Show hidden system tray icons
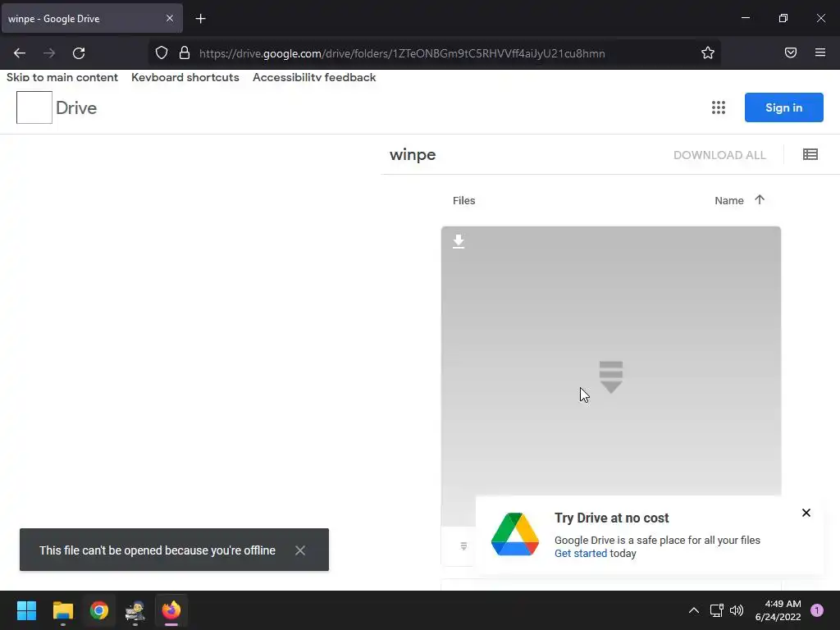Screen dimensions: 840x630 click(694, 610)
